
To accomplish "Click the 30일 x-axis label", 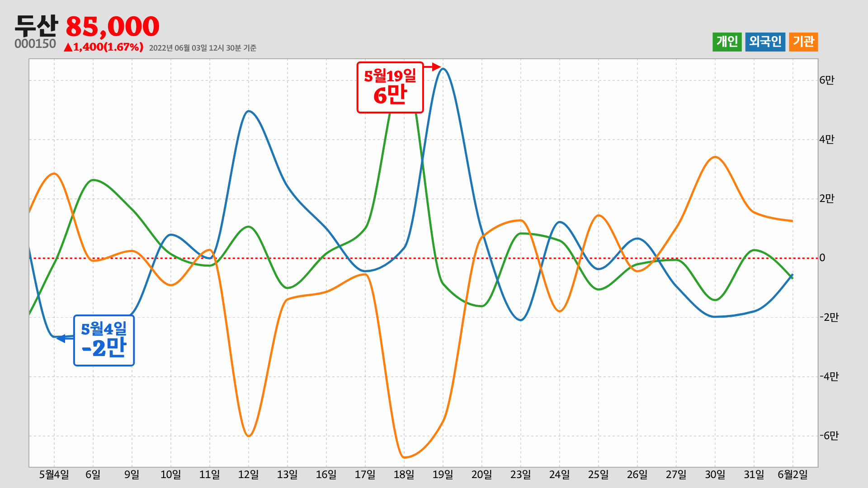I will point(715,474).
